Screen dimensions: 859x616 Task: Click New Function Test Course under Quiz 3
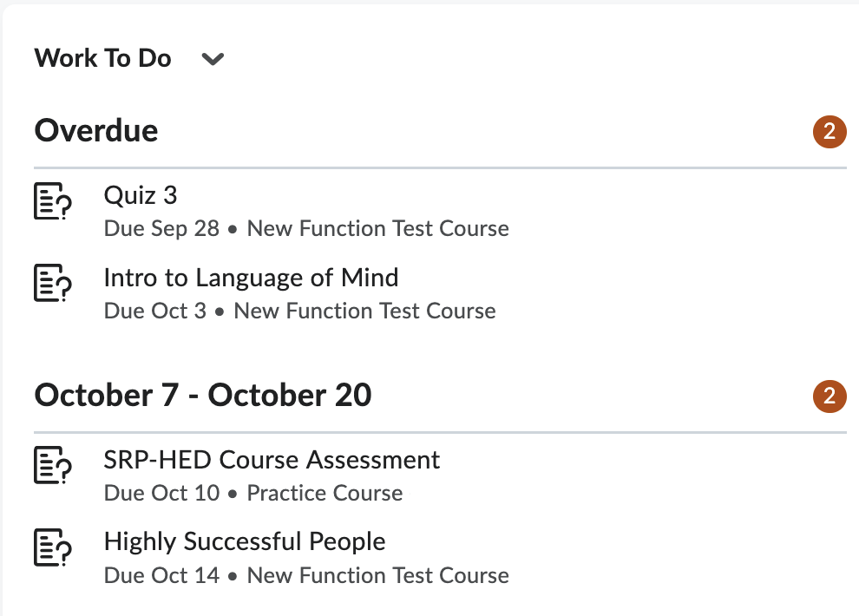377,229
